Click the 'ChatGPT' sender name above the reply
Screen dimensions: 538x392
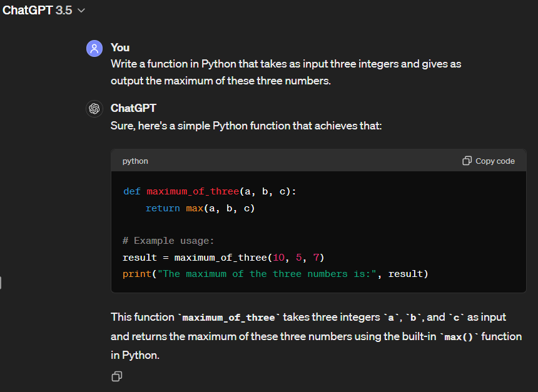(x=133, y=108)
